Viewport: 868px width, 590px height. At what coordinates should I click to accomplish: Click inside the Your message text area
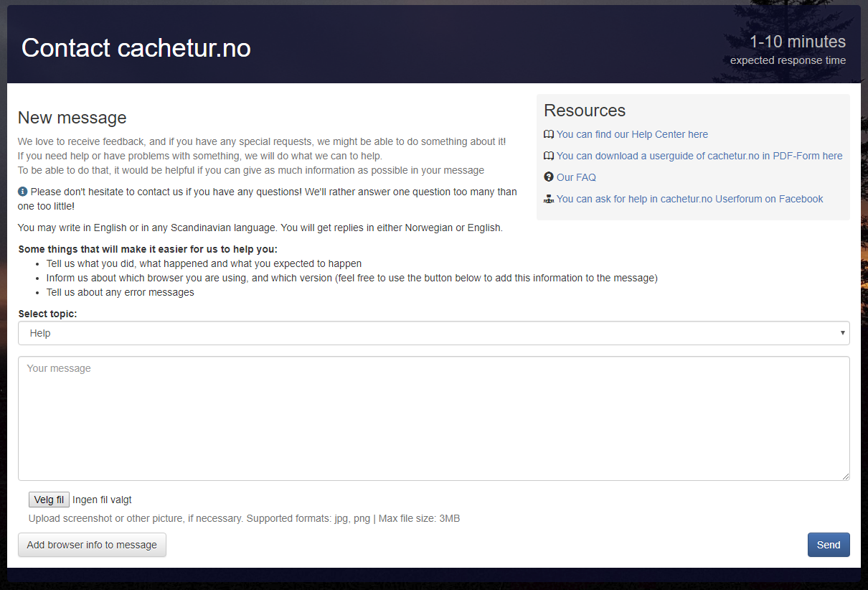coord(434,418)
